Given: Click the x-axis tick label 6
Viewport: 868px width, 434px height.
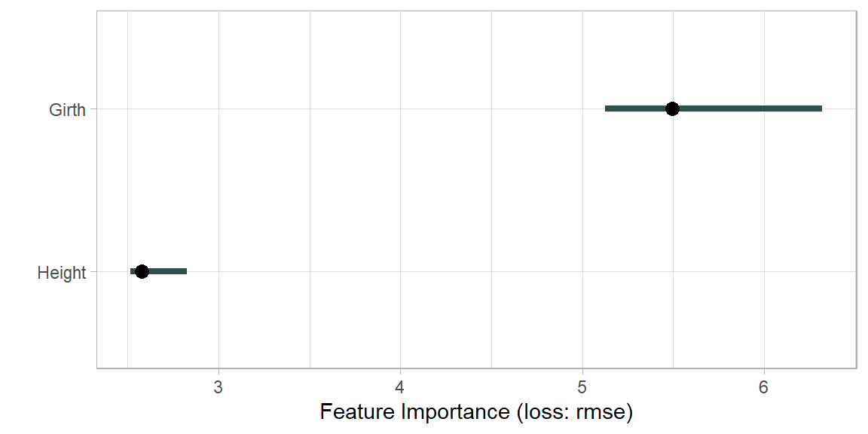Looking at the screenshot, I should pos(764,387).
